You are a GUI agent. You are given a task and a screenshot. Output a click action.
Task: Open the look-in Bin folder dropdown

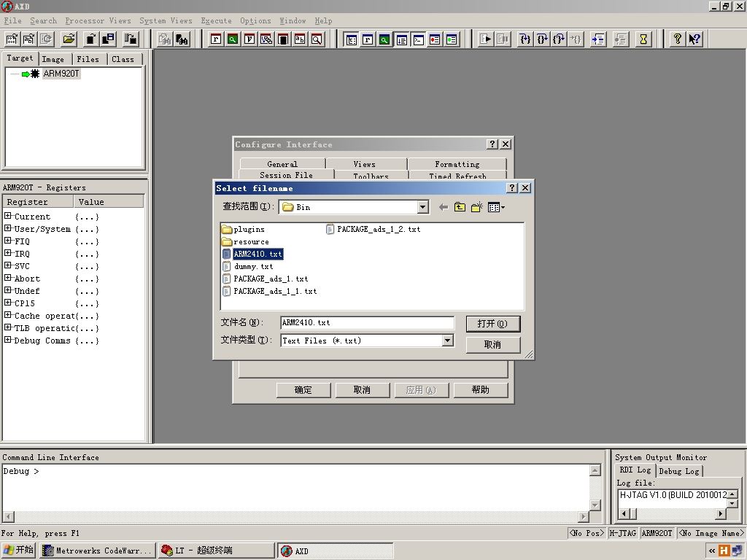422,207
